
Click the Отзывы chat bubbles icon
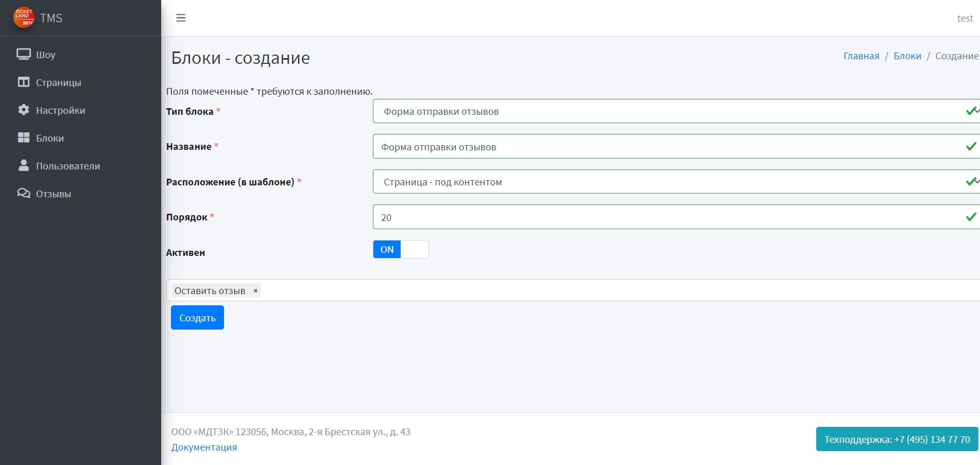24,193
